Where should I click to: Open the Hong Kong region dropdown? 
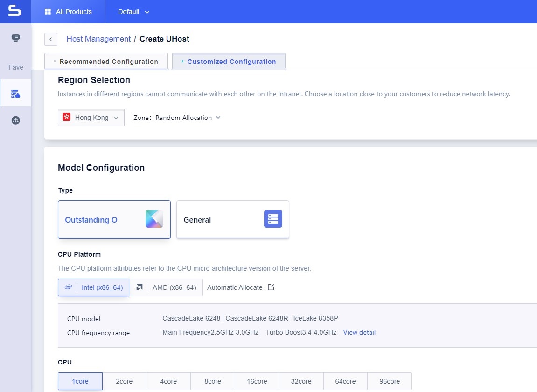(x=91, y=118)
